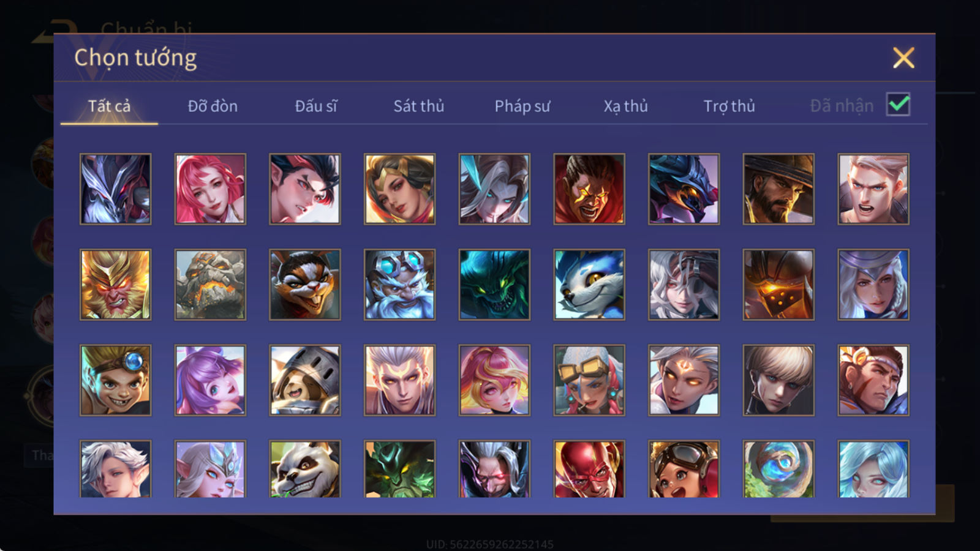Open the Xạ thủ tab
Viewport: 980px width, 551px height.
[625, 107]
